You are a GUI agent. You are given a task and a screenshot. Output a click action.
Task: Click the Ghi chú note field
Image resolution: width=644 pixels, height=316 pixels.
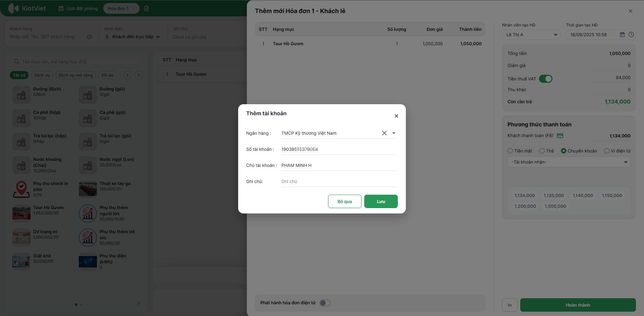(x=339, y=182)
